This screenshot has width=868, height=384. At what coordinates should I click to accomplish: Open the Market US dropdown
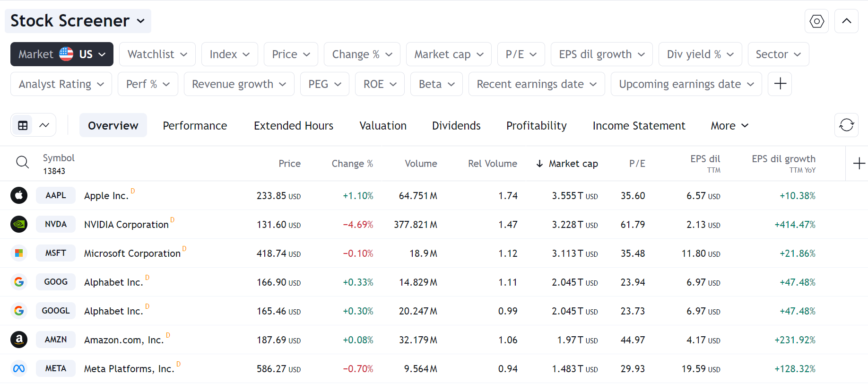click(62, 54)
